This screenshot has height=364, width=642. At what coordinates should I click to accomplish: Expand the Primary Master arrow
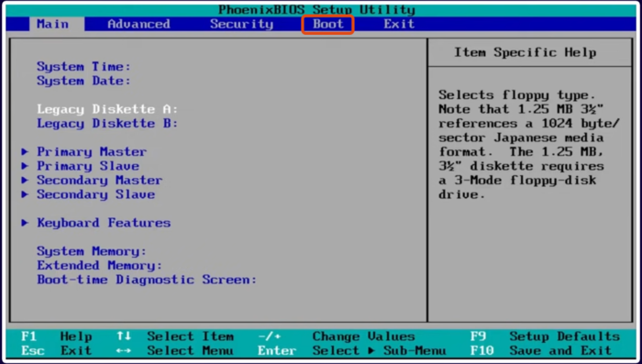(25, 152)
